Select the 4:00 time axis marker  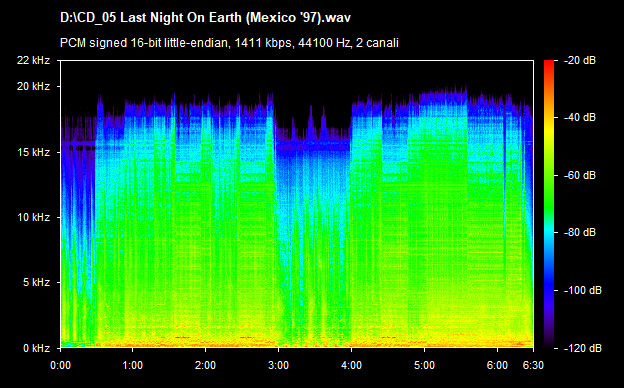point(351,365)
